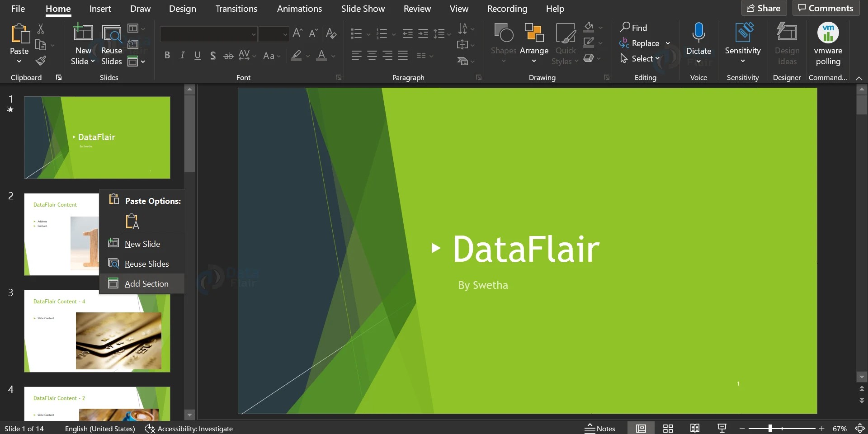The image size is (868, 434).
Task: Click English (United States) language status
Action: 100,429
